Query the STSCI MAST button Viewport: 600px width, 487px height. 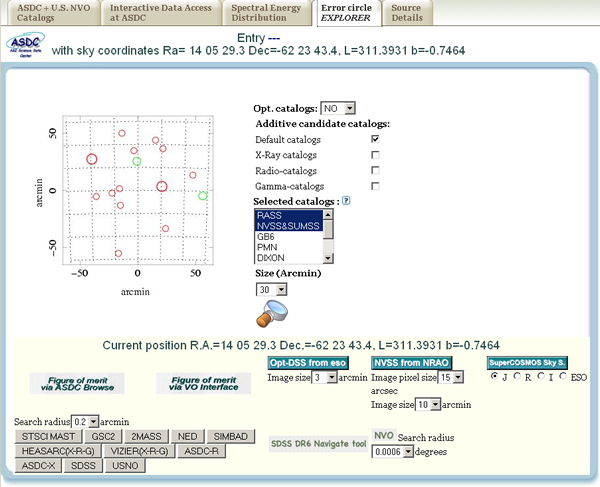(x=48, y=437)
